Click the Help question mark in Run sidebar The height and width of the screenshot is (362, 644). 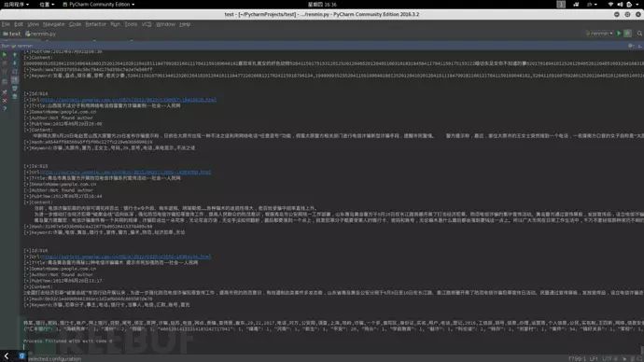pyautogui.click(x=5, y=109)
